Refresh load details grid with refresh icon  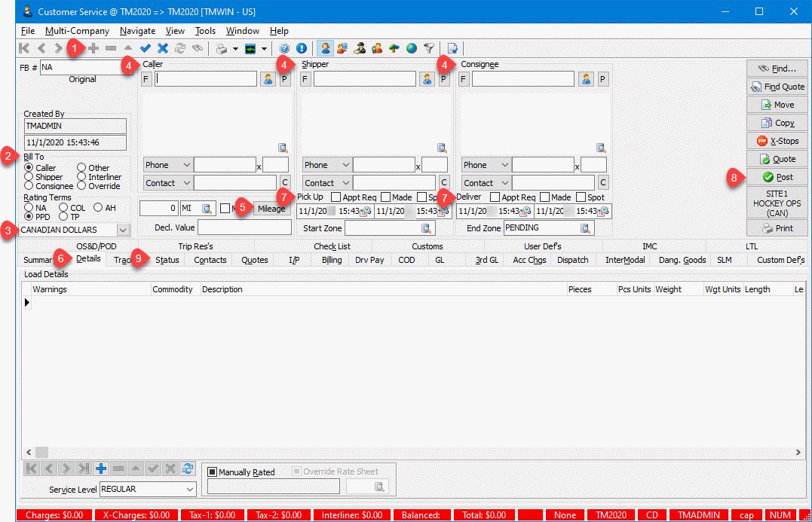188,469
